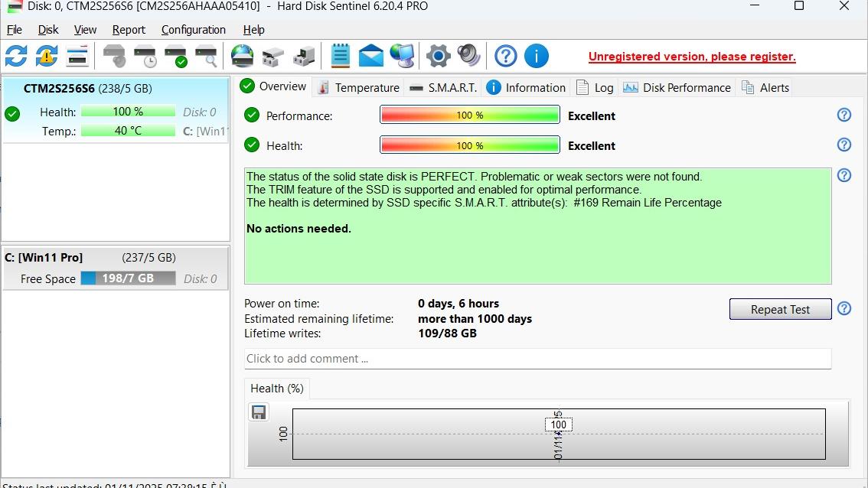Click help icon next to Performance bar
The height and width of the screenshot is (488, 868).
[844, 115]
